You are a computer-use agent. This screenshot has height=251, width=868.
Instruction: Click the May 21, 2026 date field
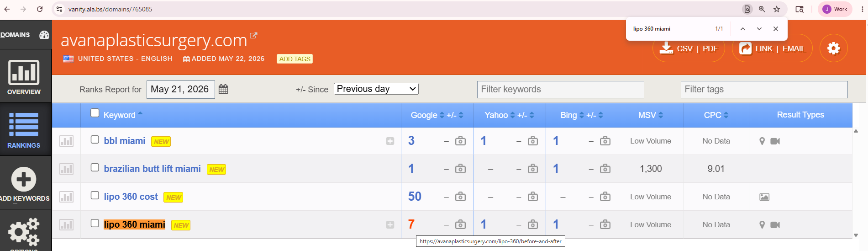pyautogui.click(x=180, y=89)
